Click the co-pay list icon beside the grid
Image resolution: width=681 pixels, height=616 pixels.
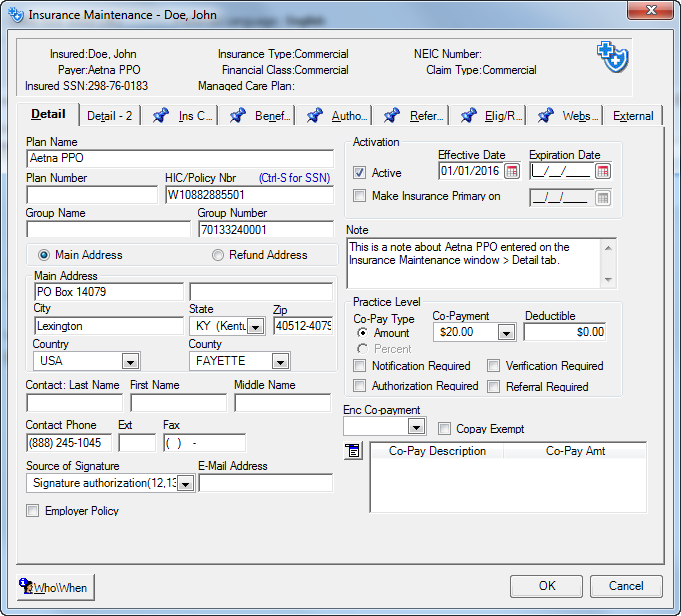coord(353,452)
